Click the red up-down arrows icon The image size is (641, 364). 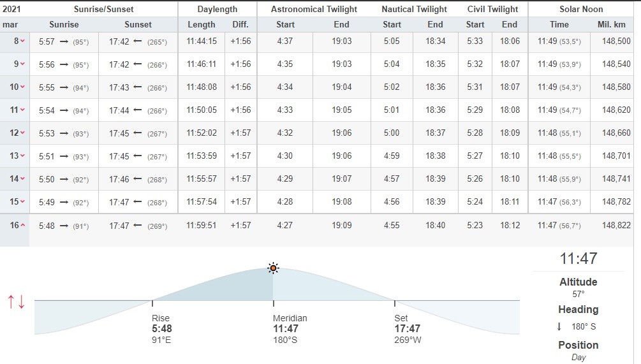coord(17,302)
